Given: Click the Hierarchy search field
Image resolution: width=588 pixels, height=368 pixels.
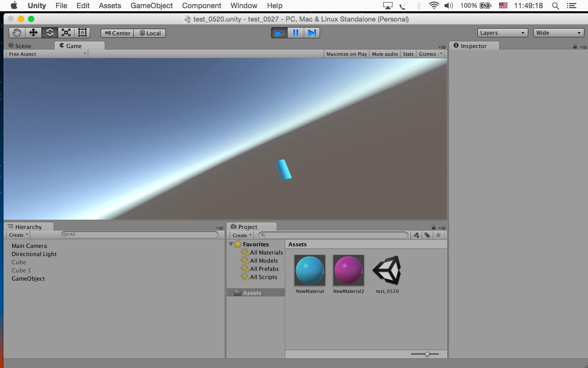Looking at the screenshot, I should 139,235.
